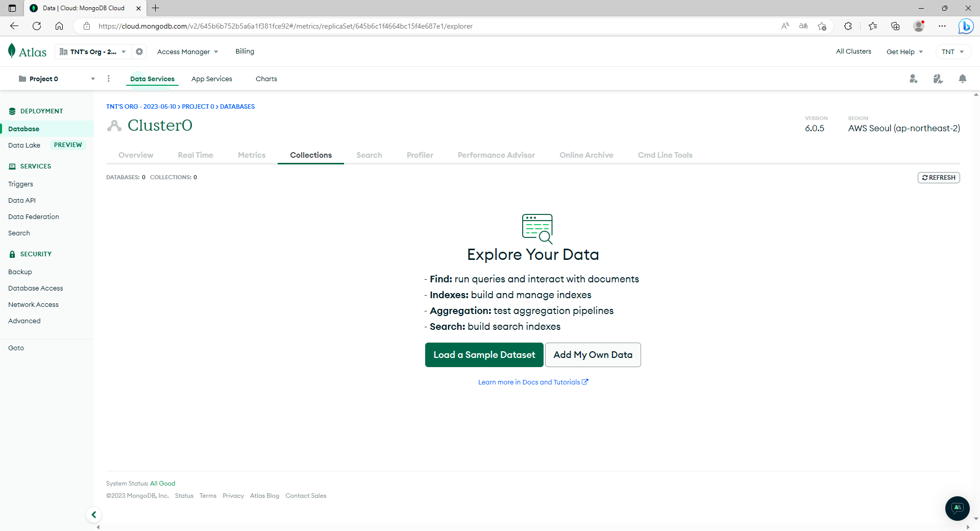Viewport: 980px width, 531px height.
Task: Open new browser tab
Action: (156, 8)
